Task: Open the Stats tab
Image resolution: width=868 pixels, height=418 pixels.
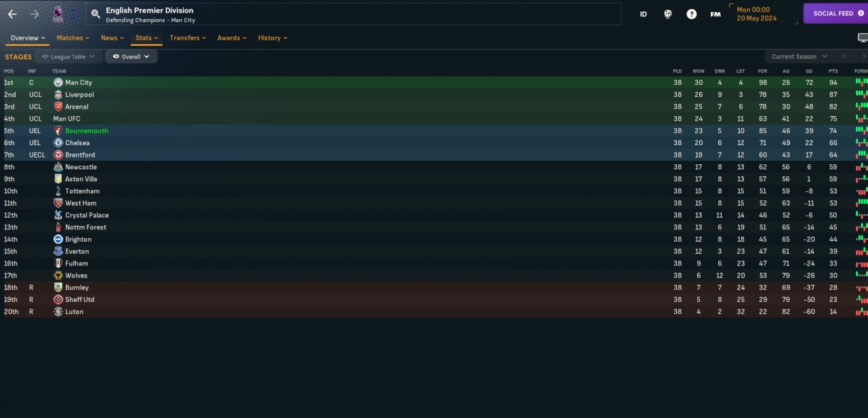Action: (x=146, y=38)
